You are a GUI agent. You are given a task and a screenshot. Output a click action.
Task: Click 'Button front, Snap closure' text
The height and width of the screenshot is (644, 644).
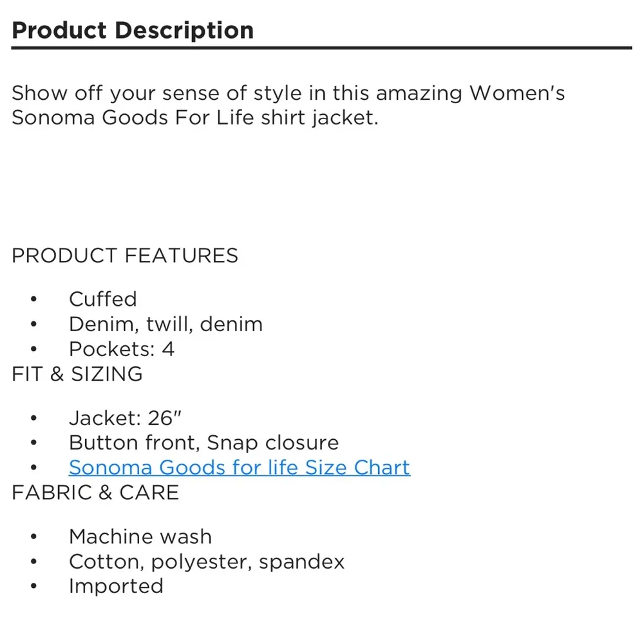(204, 442)
